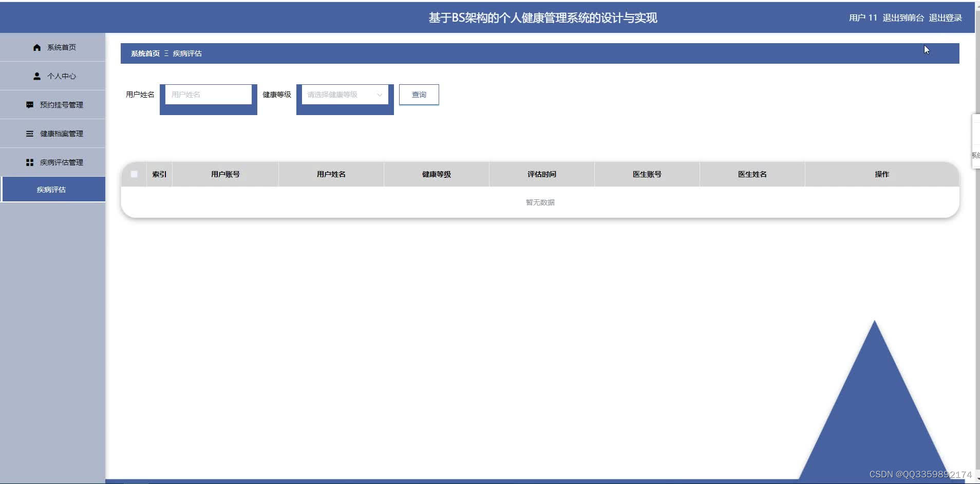Click the chevron arrow of 请选择健康等级
The image size is (980, 484).
pyautogui.click(x=380, y=95)
